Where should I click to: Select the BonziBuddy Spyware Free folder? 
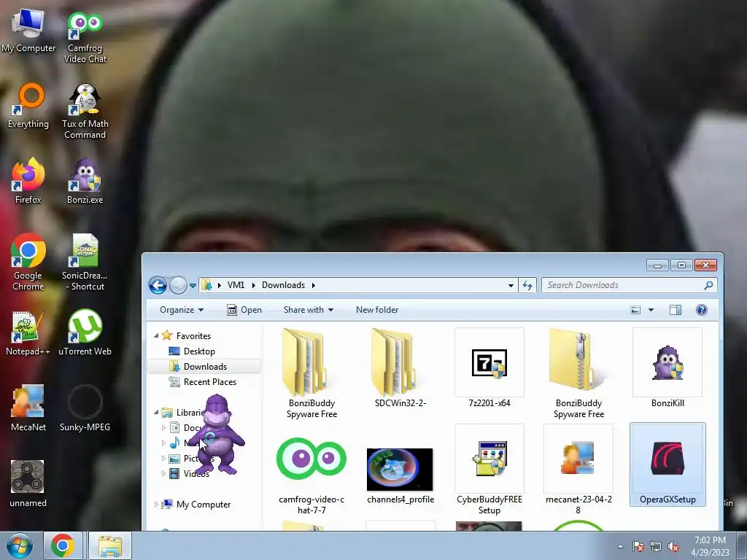click(311, 373)
